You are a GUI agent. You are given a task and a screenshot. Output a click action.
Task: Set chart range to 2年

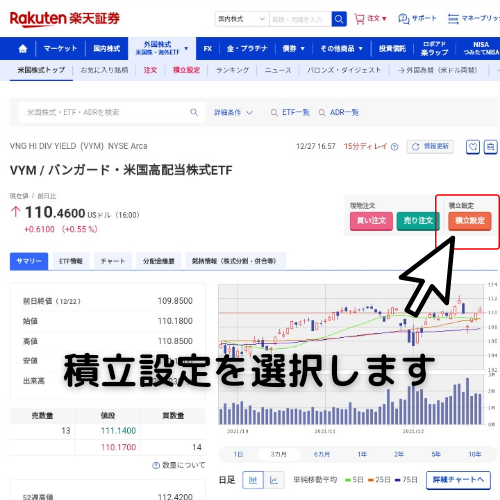coord(399,454)
